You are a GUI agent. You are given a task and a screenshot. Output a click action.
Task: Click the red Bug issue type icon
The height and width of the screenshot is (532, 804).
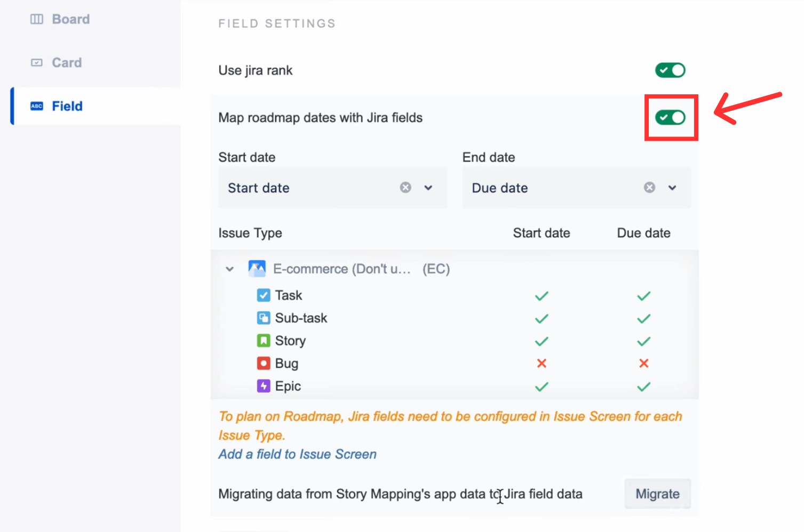pos(264,364)
